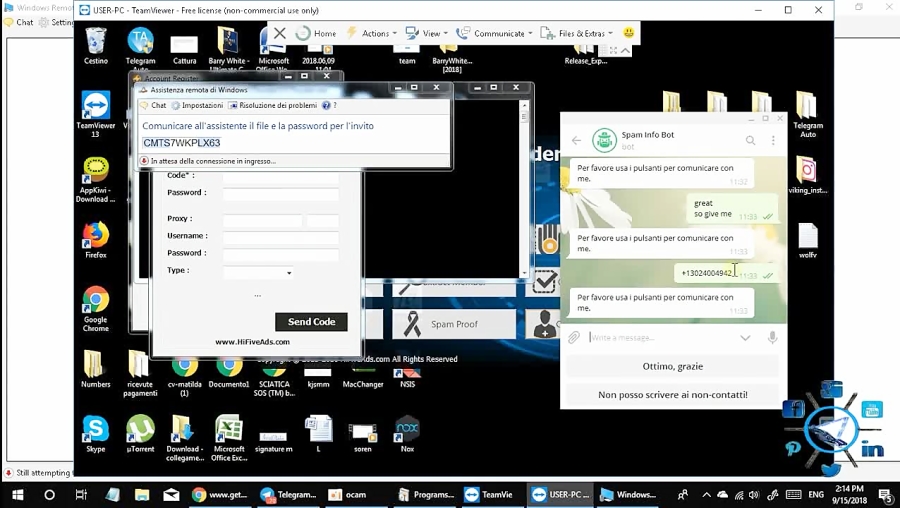This screenshot has width=900, height=508.
Task: Launch Firefox from the desktop
Action: coord(96,239)
